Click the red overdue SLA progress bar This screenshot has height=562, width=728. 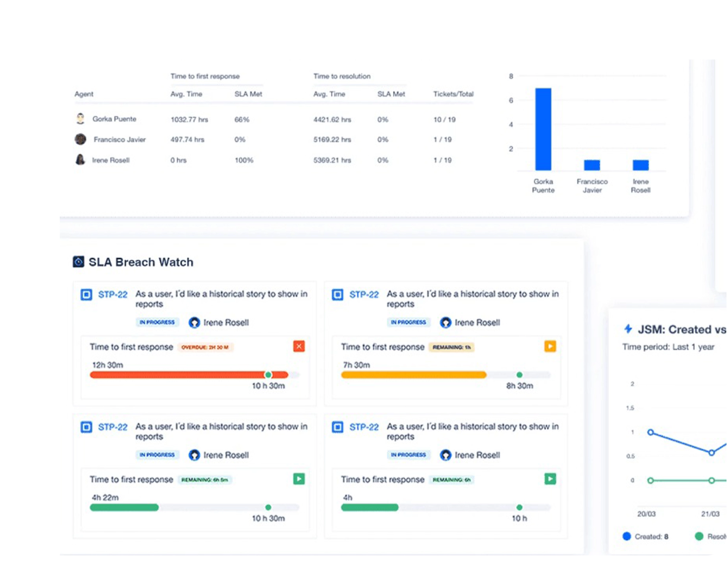(187, 375)
